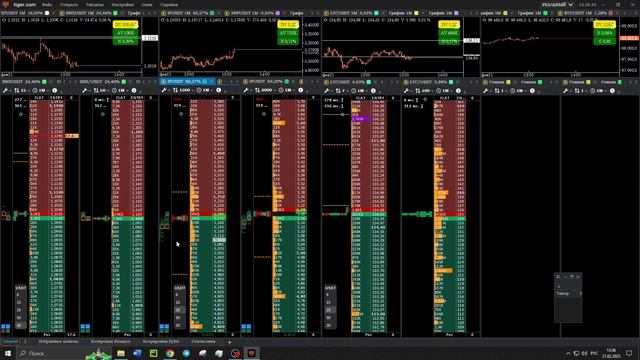This screenshot has width=640, height=360.
Task: Select size 50 in IPUSDT 60,27% USDT selector
Action: (x=178, y=318)
